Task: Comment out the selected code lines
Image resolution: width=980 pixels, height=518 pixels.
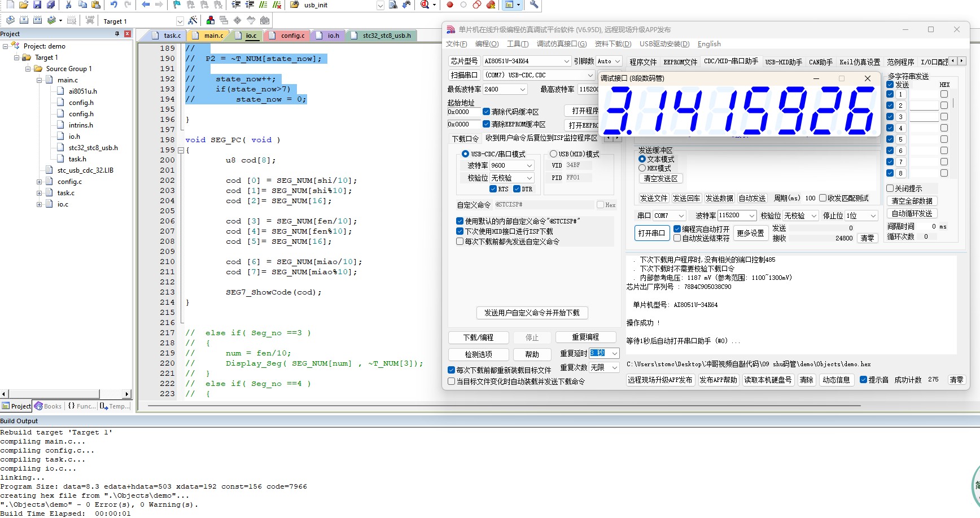Action: click(x=263, y=5)
